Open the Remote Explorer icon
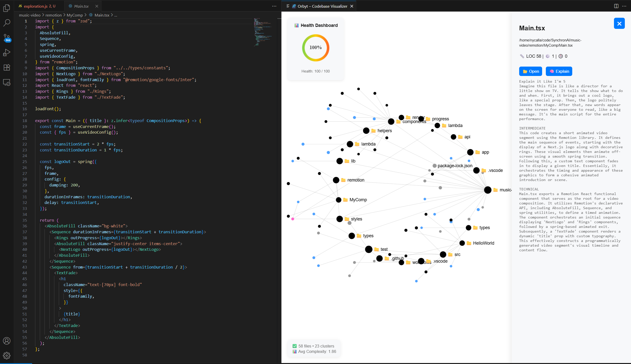The image size is (631, 364). point(7,82)
